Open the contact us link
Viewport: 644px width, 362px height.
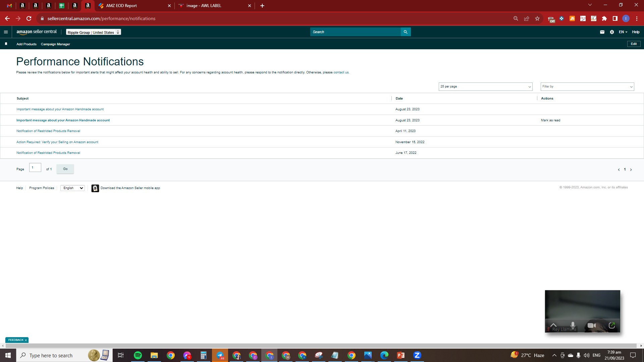pyautogui.click(x=341, y=72)
